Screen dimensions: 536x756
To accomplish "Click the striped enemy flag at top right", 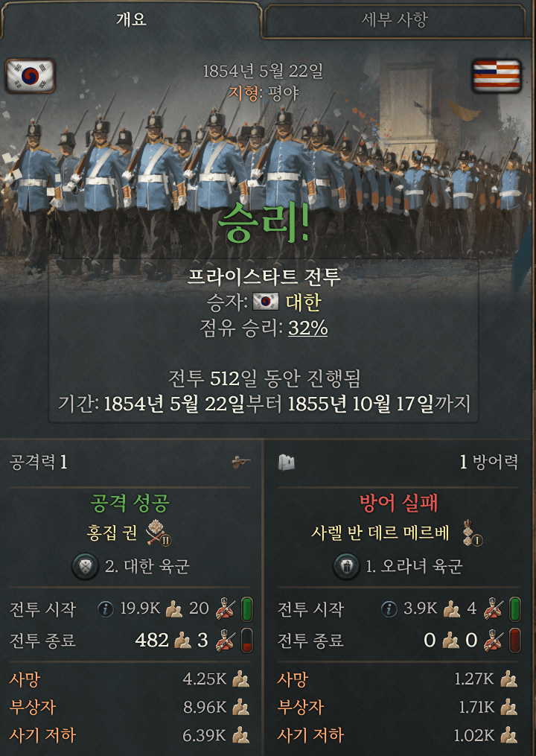I will point(497,76).
